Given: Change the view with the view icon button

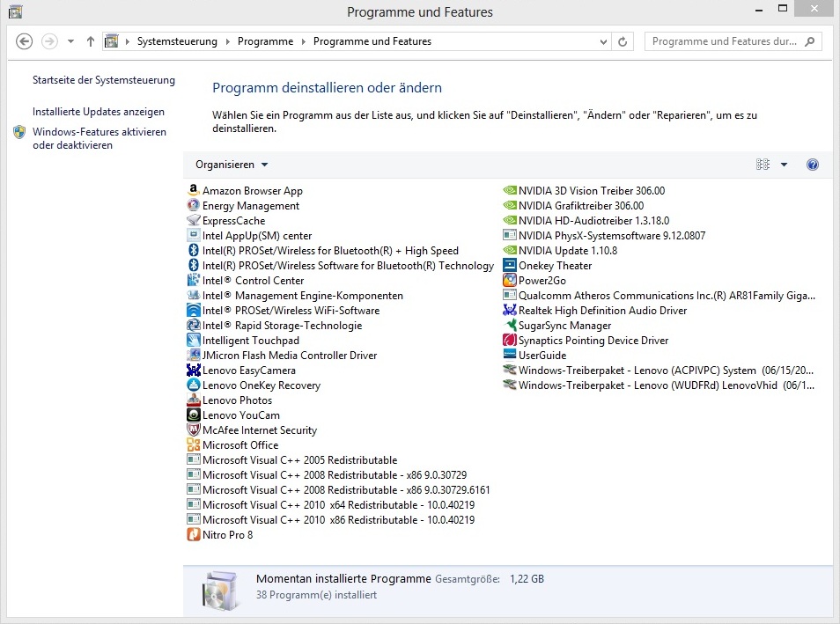Looking at the screenshot, I should (x=763, y=165).
